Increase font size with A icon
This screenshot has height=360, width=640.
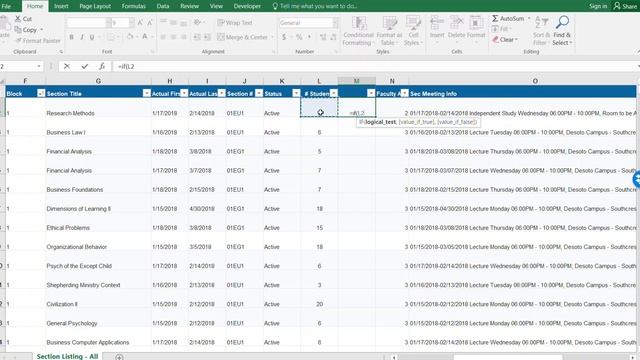(140, 23)
